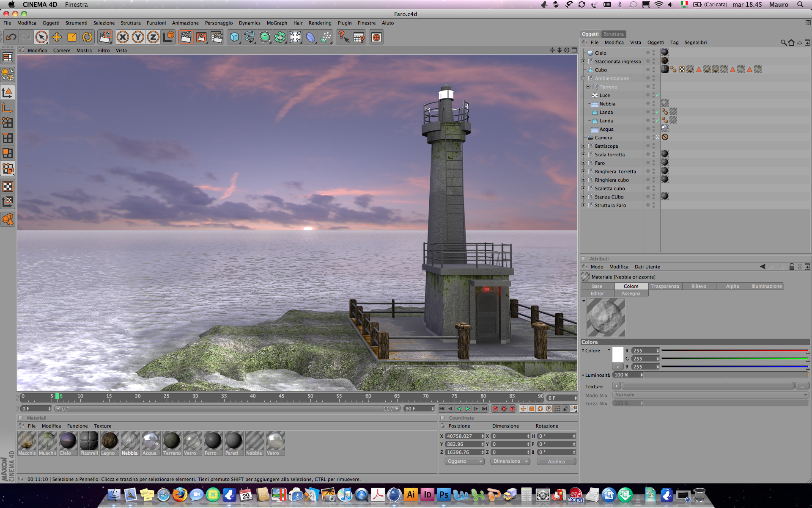Expand the Faro object tree node
This screenshot has height=508, width=812.
coord(584,163)
